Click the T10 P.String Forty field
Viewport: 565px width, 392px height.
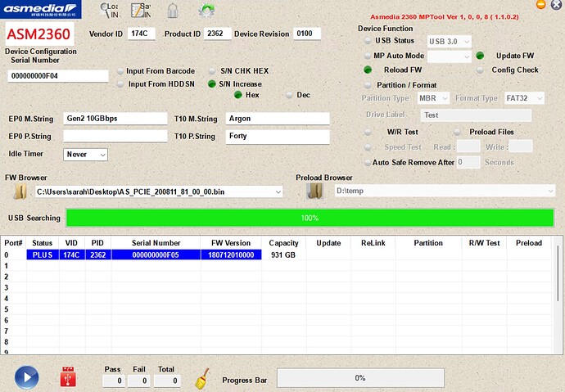[278, 137]
